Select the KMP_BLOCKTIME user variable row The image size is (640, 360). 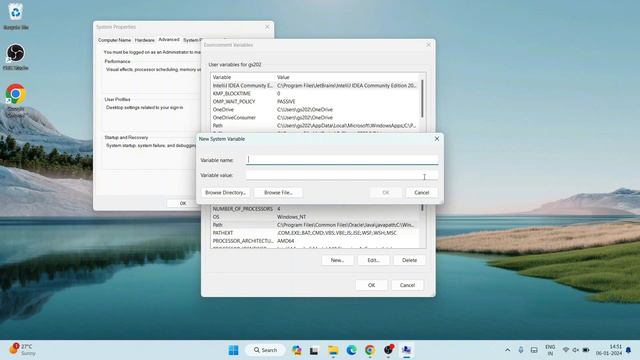[x=315, y=93]
